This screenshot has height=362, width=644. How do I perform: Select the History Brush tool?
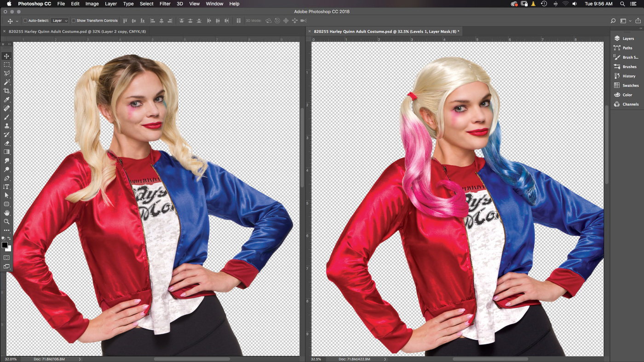click(6, 135)
